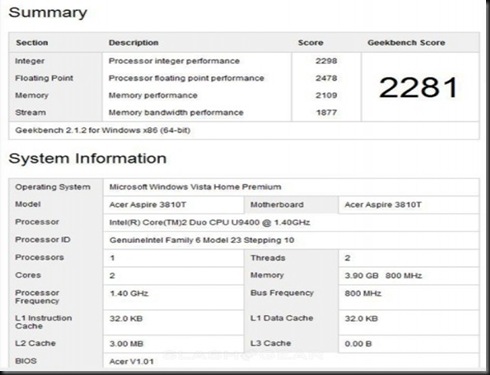Select the '800 MHz' bus frequency value
The width and height of the screenshot is (490, 375).
[363, 293]
